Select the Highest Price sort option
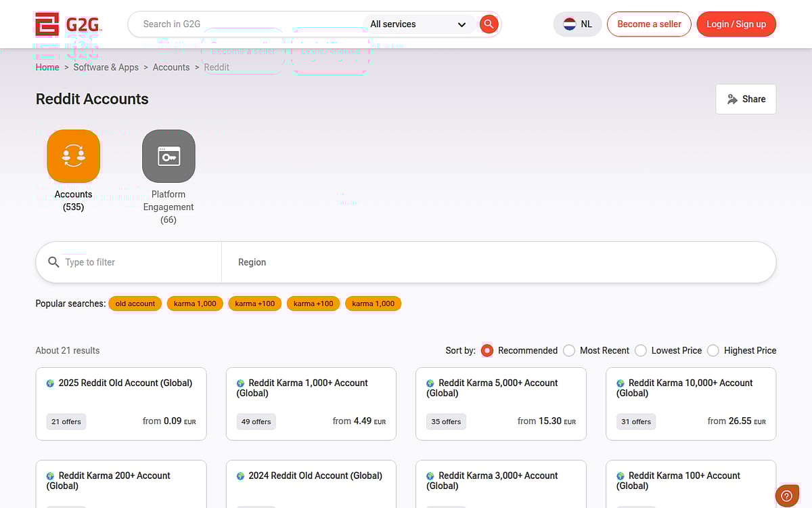This screenshot has width=812, height=508. pyautogui.click(x=713, y=350)
